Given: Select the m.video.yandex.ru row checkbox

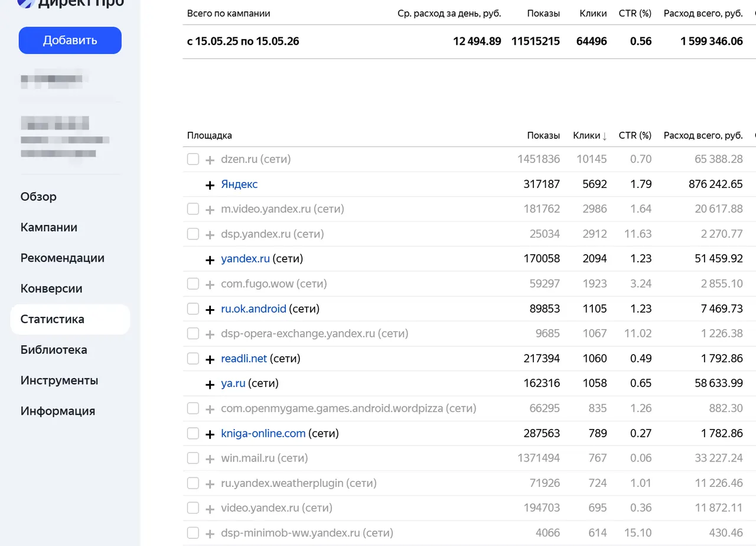Looking at the screenshot, I should 193,209.
